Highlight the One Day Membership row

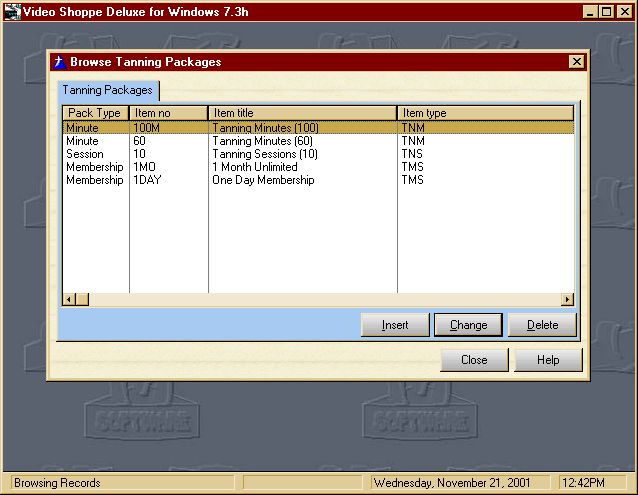point(260,180)
